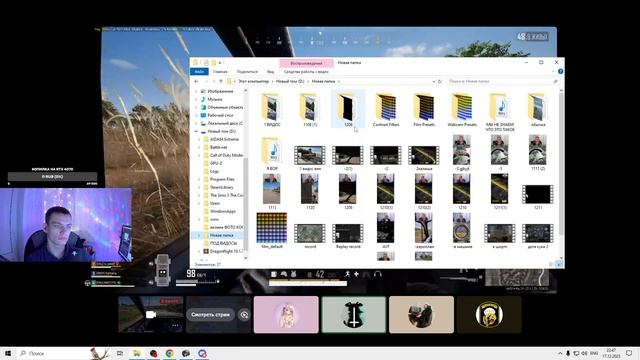
Task: Refresh the Explorer folder view
Action: click(x=440, y=81)
